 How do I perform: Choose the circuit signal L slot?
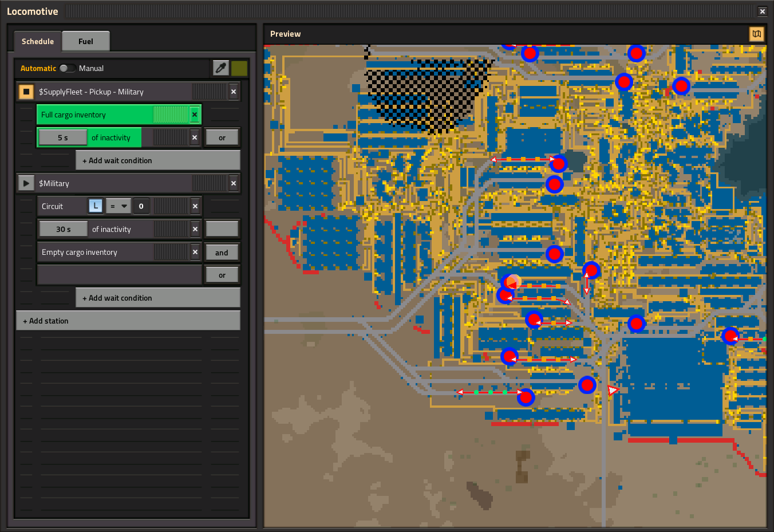tap(96, 206)
